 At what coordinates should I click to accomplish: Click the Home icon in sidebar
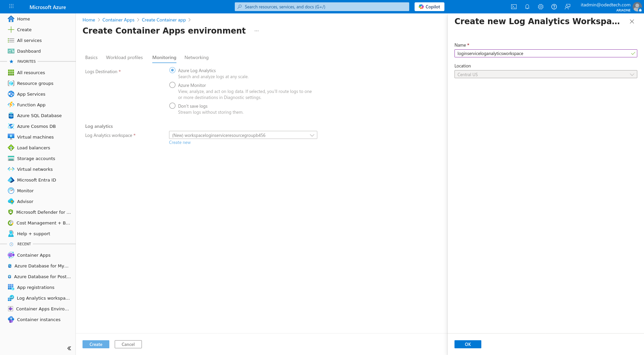(x=11, y=19)
